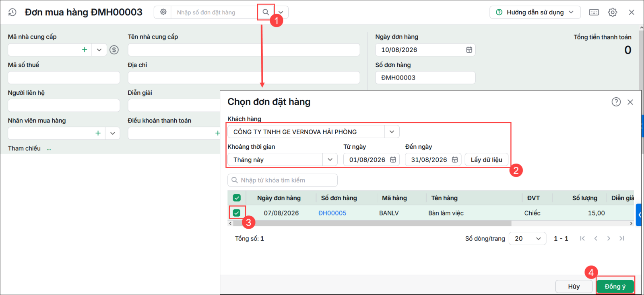This screenshot has height=295, width=644.
Task: Open the gear settings beside the order search box
Action: 163,12
